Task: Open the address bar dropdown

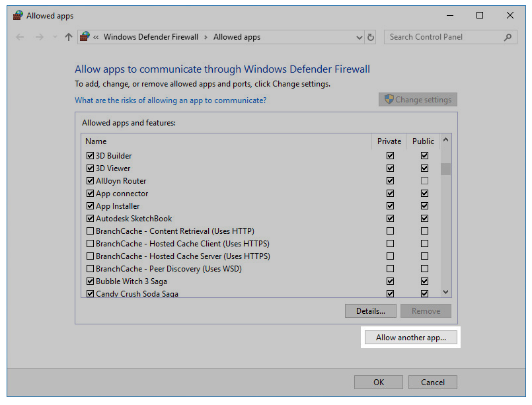Action: click(359, 37)
